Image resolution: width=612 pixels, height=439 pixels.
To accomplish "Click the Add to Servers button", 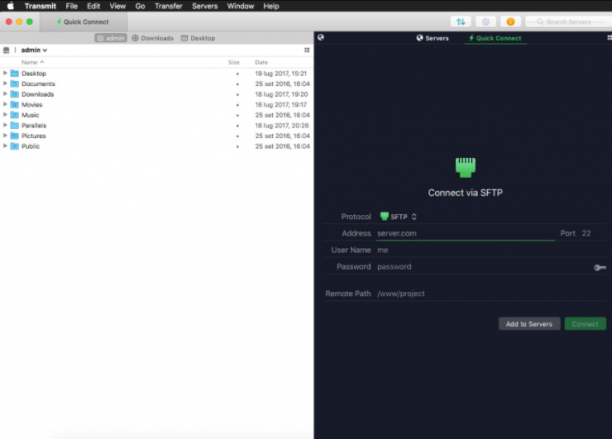I will pos(529,324).
